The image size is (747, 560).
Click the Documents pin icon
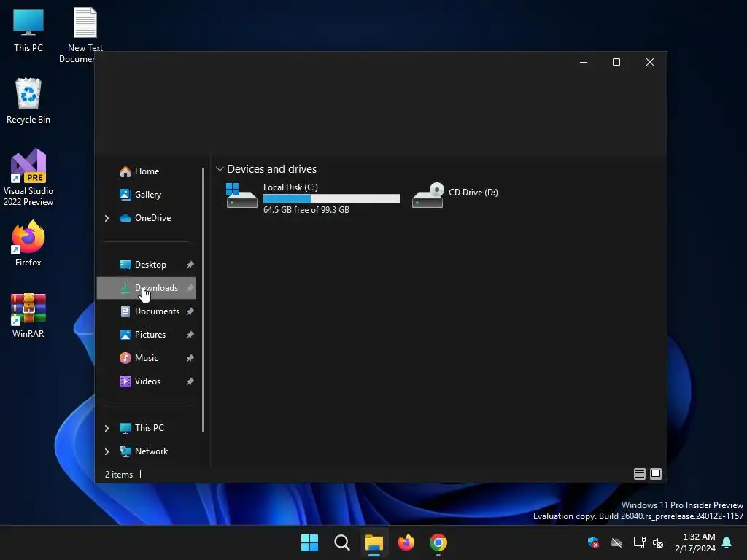190,311
